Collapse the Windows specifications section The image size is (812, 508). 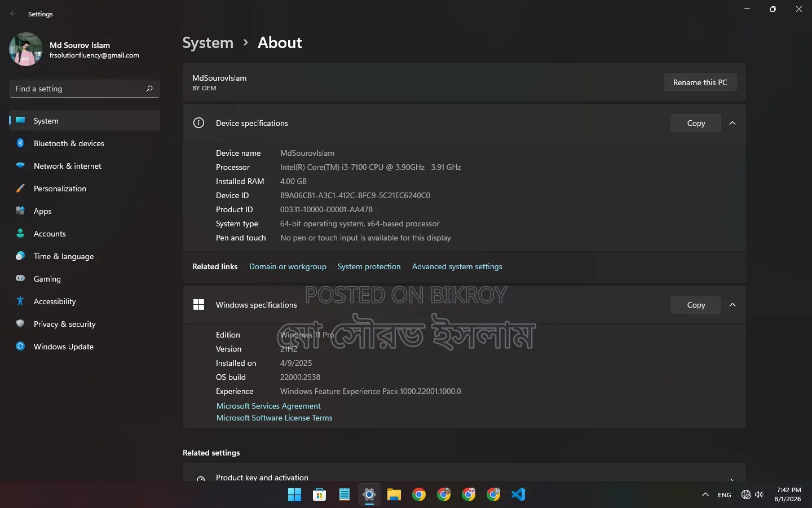[732, 305]
